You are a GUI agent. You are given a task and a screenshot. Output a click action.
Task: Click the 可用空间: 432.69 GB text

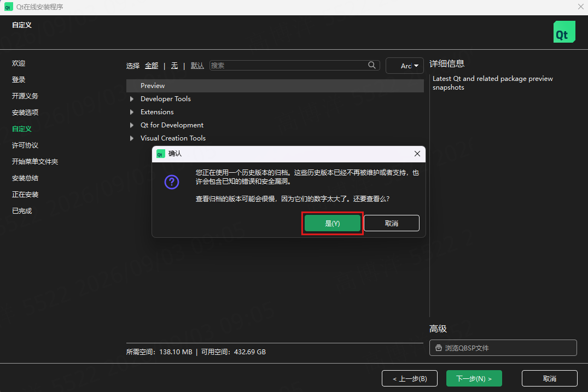233,352
